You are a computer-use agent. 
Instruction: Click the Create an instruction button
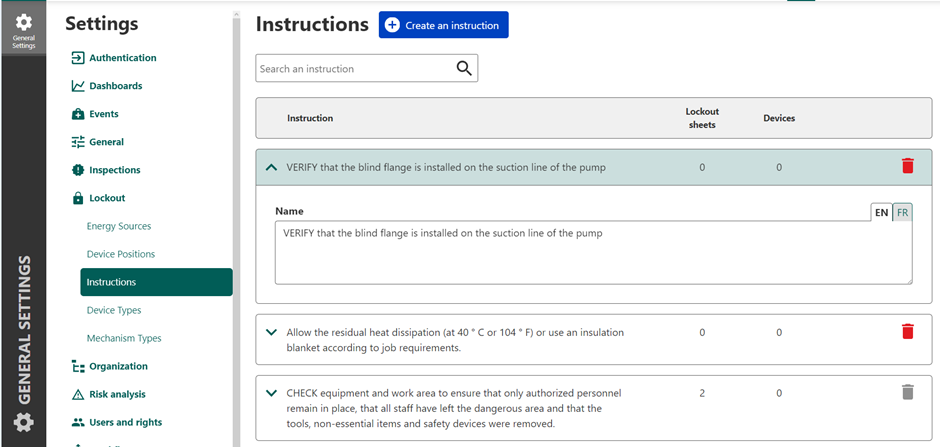point(443,25)
